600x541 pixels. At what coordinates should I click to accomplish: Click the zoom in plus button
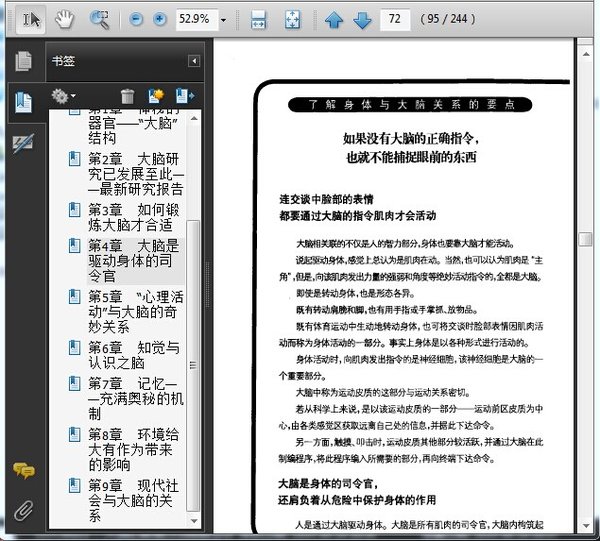click(x=159, y=19)
